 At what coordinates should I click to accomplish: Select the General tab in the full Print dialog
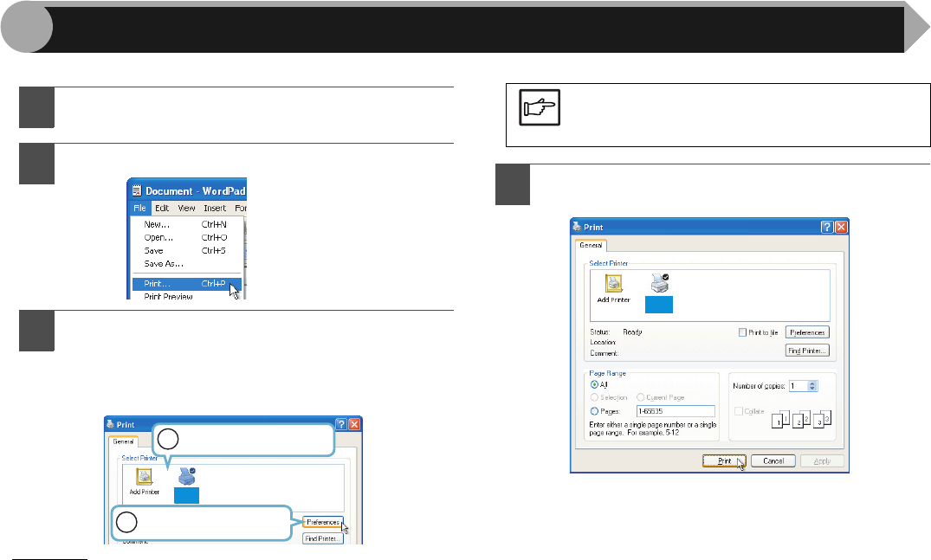[x=591, y=245]
